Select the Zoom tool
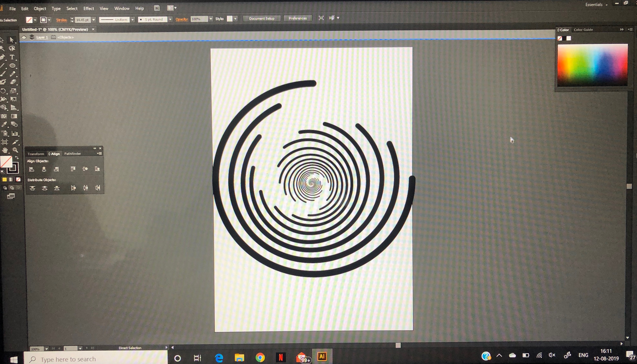 pos(15,150)
